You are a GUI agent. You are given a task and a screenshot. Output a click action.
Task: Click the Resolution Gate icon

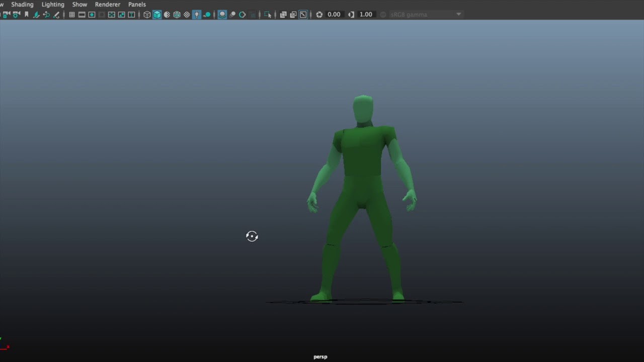pos(92,14)
